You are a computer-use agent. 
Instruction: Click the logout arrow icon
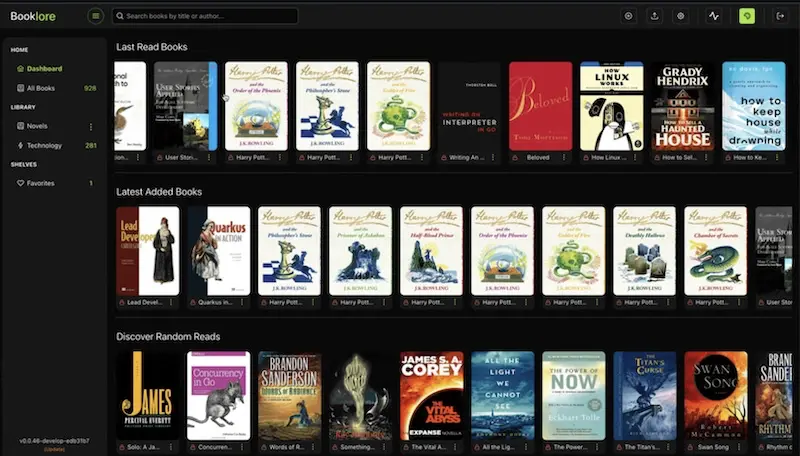[x=780, y=16]
